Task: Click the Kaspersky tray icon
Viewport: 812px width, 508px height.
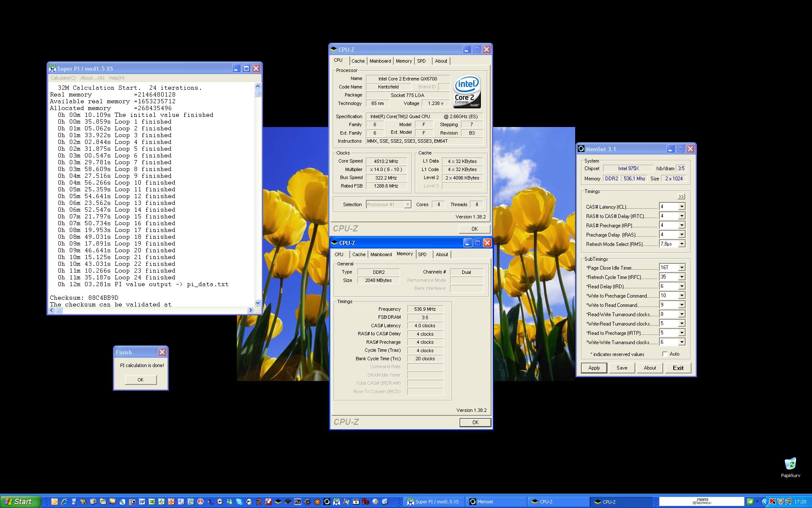Action: tap(773, 502)
